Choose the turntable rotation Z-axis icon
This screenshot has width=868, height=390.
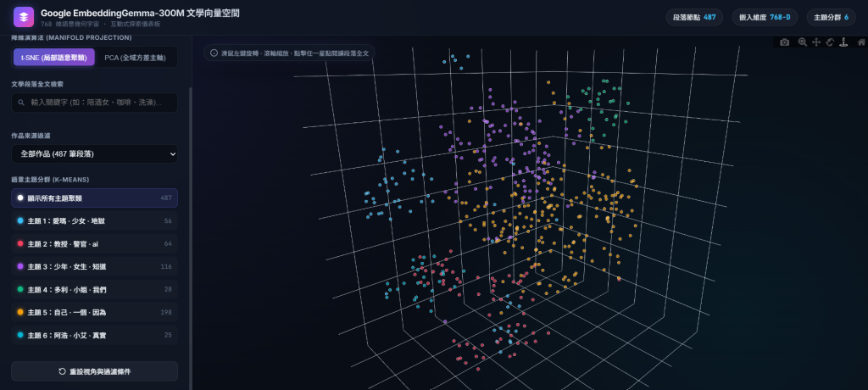click(843, 42)
